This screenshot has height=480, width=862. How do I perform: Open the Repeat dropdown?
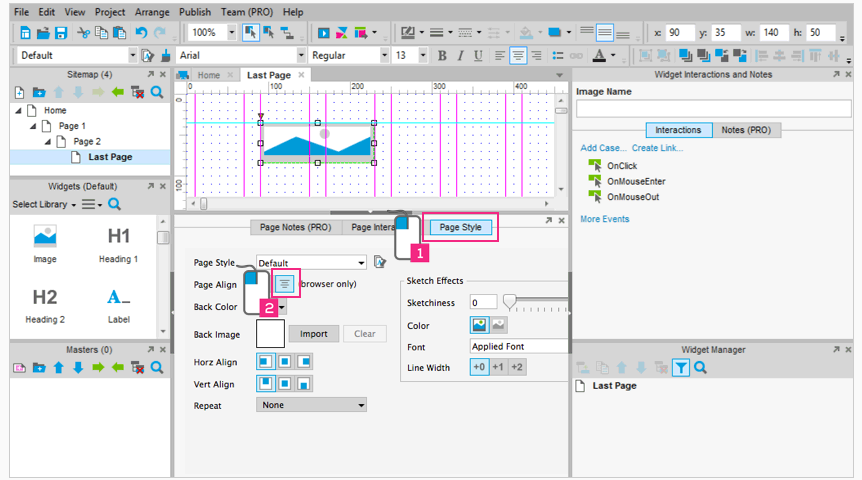[311, 405]
